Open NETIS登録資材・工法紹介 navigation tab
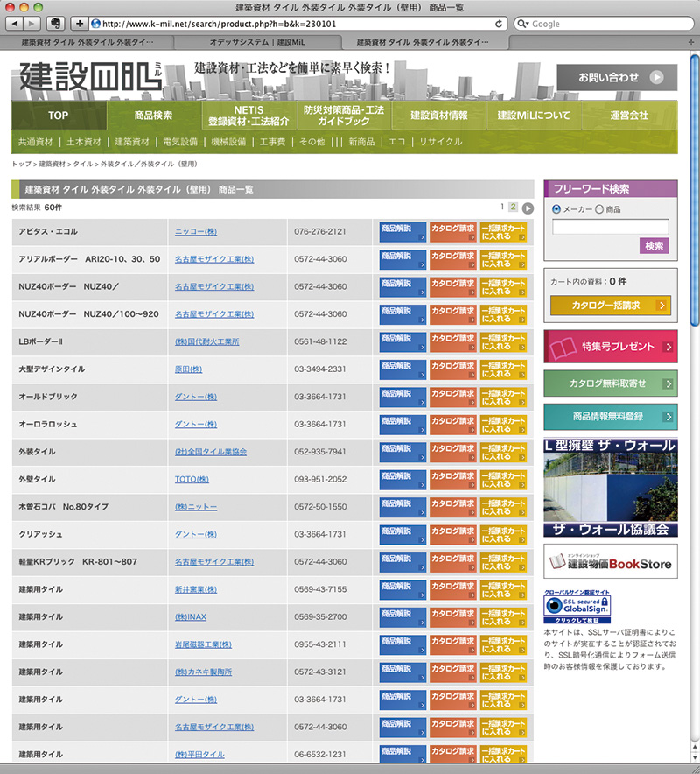Viewport: 700px width, 774px height. coord(248,116)
